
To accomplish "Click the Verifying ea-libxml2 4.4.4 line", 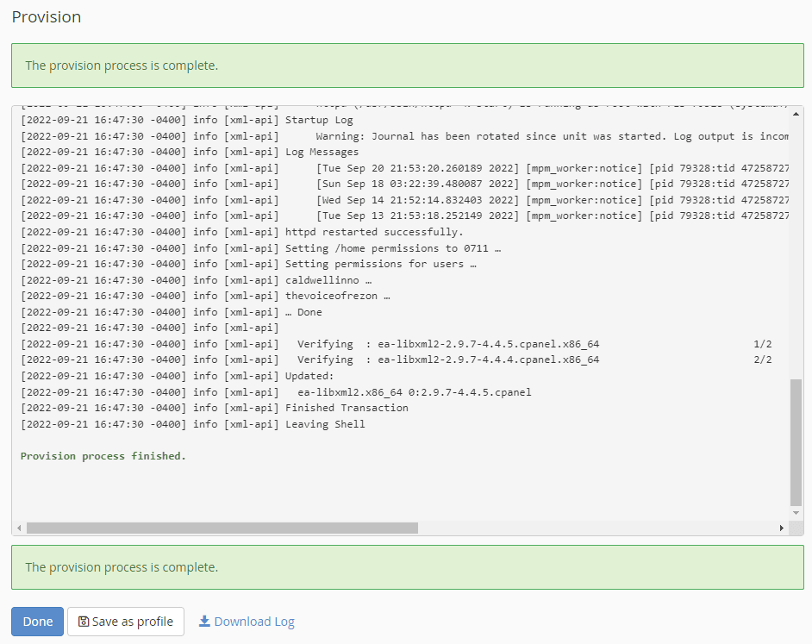I will (397, 360).
